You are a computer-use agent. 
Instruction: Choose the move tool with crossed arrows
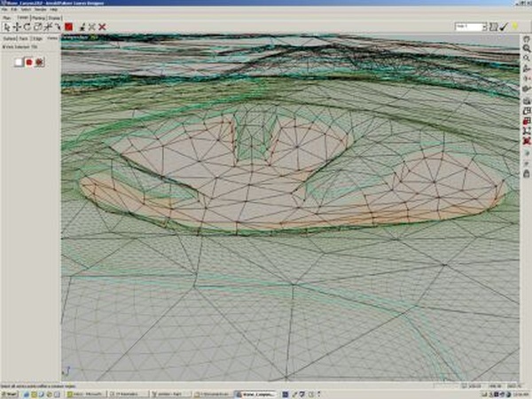[x=16, y=27]
